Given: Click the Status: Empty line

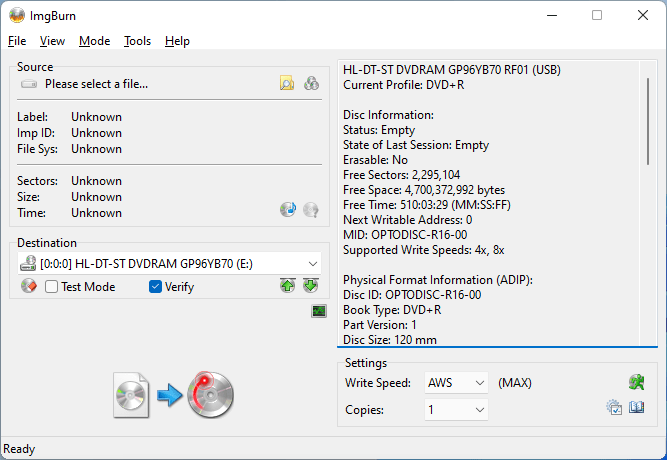Looking at the screenshot, I should (379, 130).
